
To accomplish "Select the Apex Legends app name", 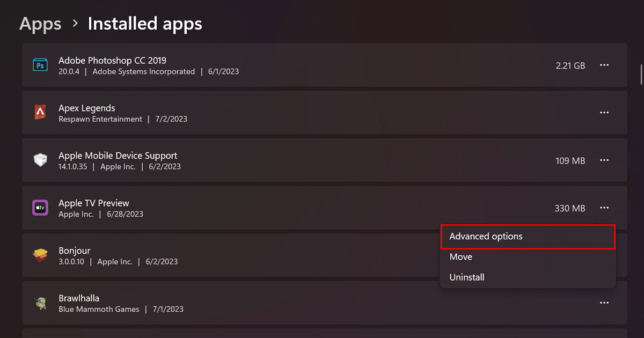I will click(87, 108).
